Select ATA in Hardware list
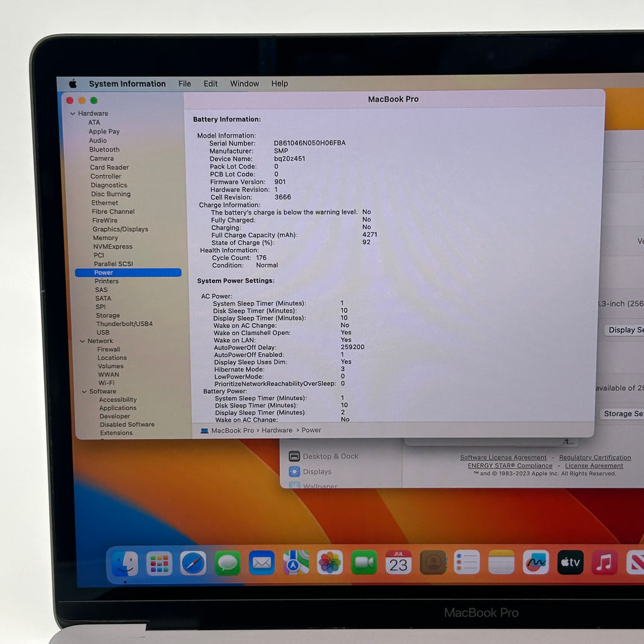The image size is (644, 644). [x=94, y=123]
